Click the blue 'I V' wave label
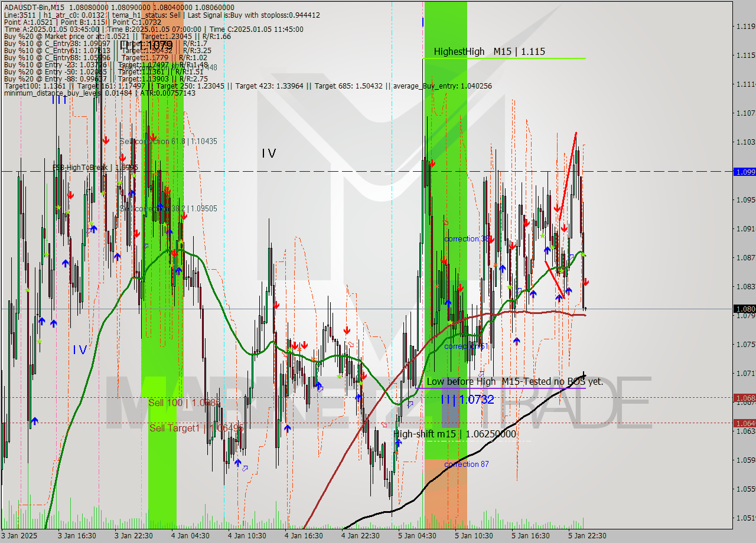Viewport: 756px width, 543px height. 80,350
